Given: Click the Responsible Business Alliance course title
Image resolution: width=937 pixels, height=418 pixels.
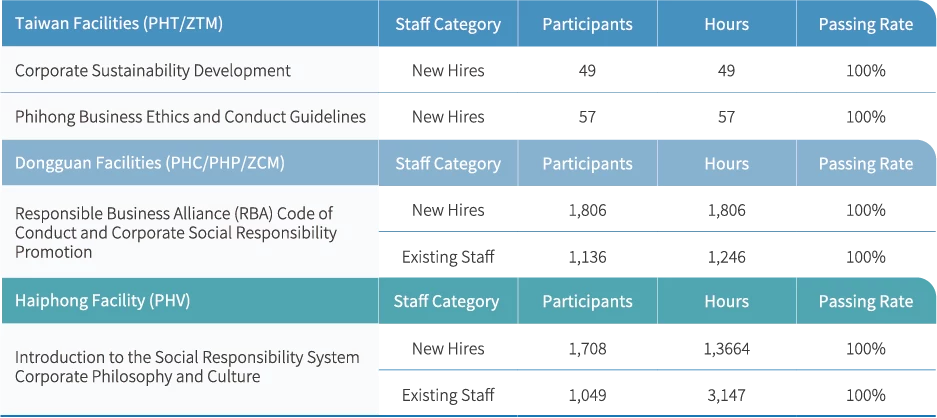Looking at the screenshot, I should point(175,232).
